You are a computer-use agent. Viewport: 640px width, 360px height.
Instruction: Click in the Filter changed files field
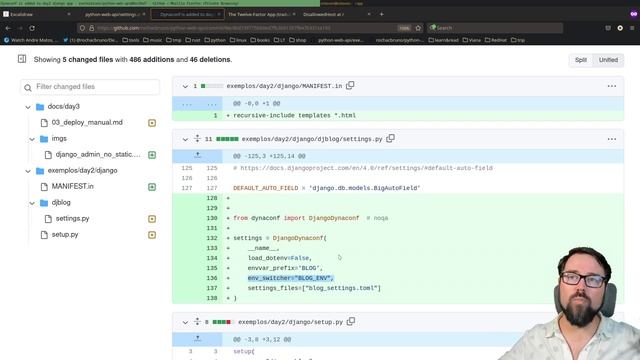90,87
